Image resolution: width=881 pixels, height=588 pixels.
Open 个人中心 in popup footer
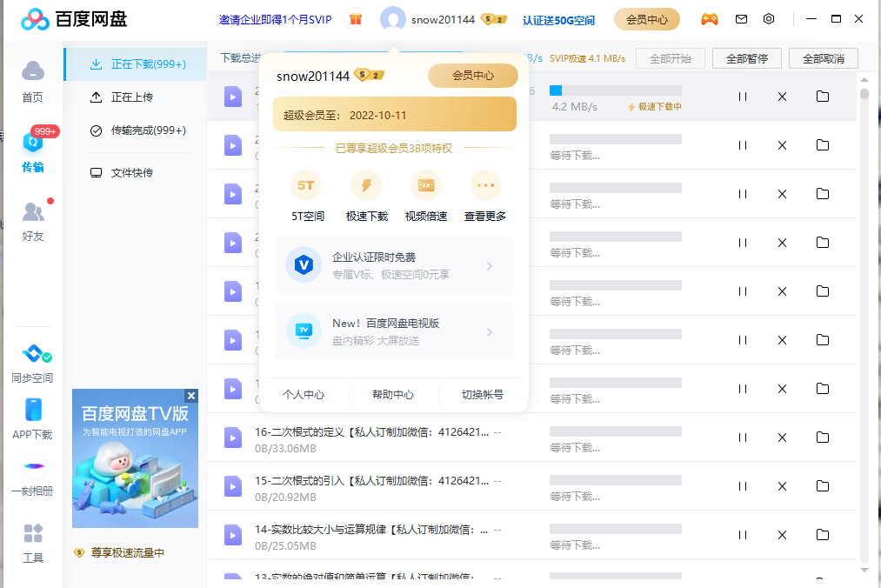[x=304, y=395]
